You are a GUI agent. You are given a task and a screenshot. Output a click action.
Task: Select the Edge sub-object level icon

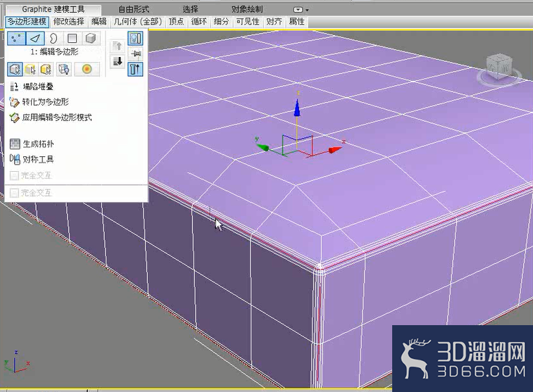click(35, 38)
